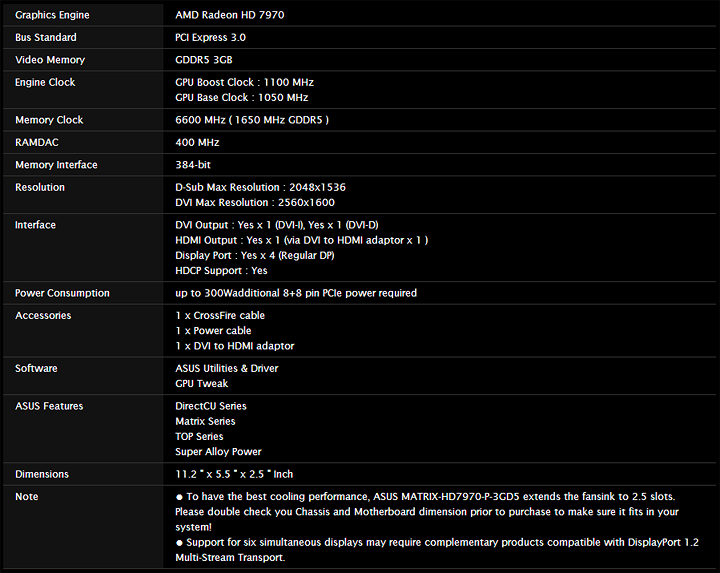
Task: Select 'HDCP Support : Yes' line
Action: (x=221, y=270)
